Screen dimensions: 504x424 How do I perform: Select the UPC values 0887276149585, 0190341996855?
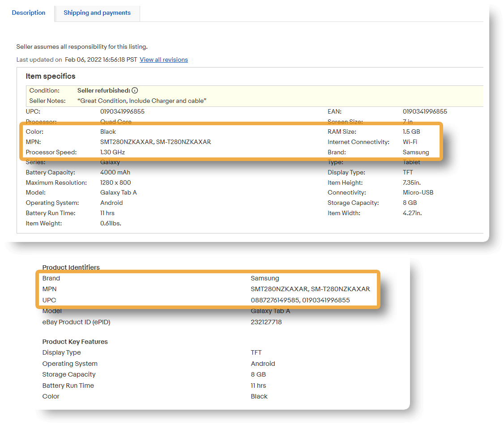pyautogui.click(x=300, y=301)
